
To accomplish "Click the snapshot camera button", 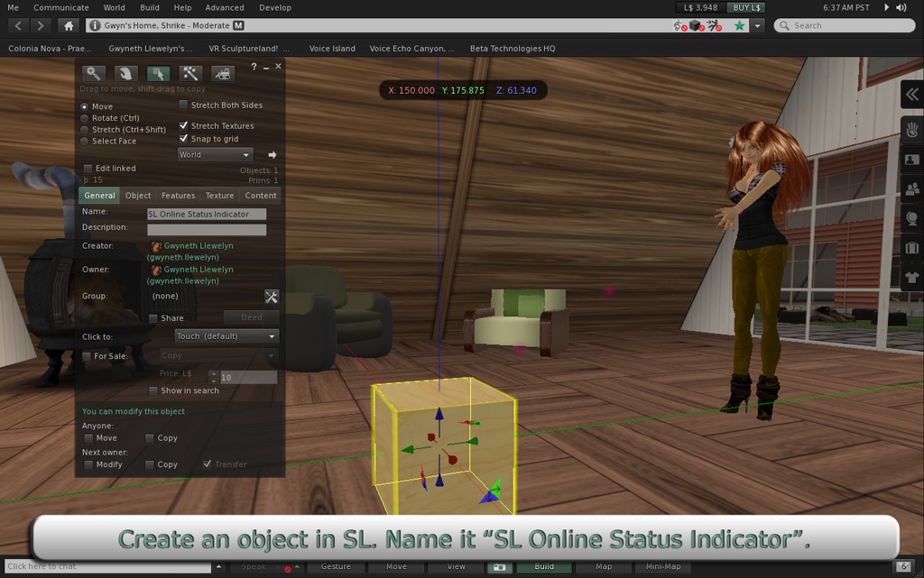I will [499, 567].
